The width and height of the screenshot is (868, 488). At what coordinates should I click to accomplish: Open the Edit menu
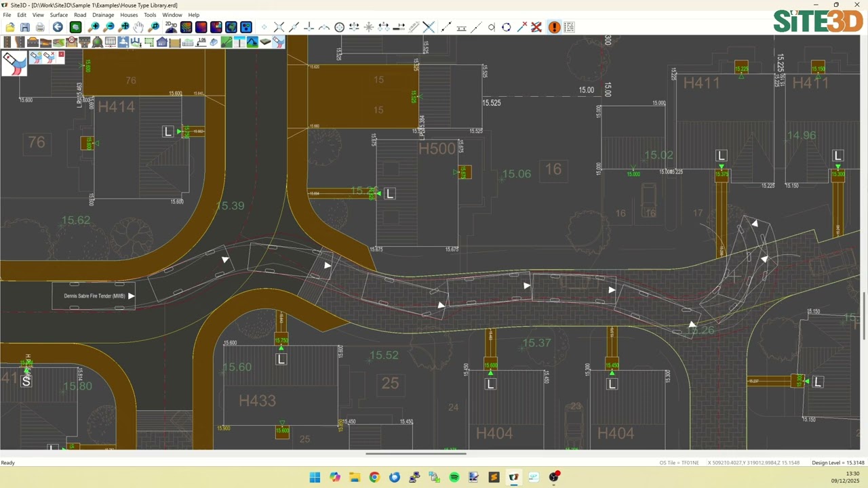22,15
